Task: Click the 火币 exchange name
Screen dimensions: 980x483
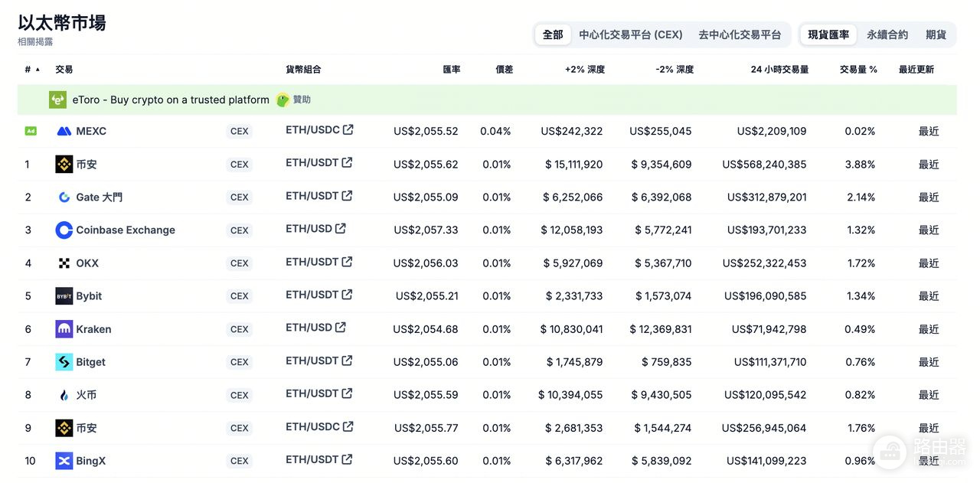Action: (x=87, y=395)
